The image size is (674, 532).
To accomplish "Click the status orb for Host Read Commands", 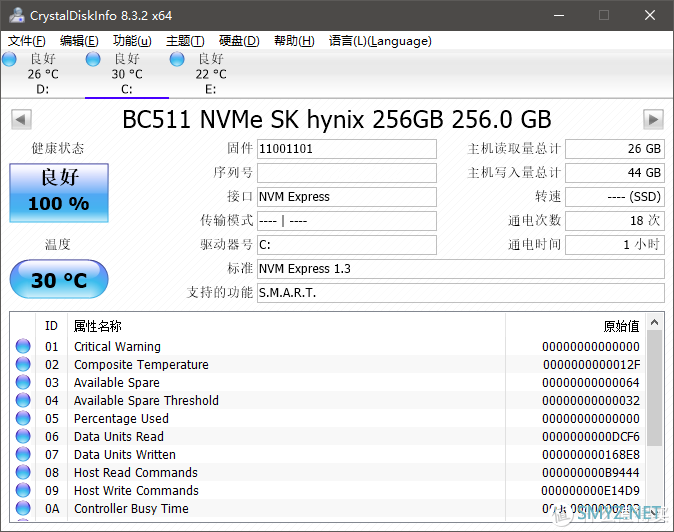I will point(23,472).
